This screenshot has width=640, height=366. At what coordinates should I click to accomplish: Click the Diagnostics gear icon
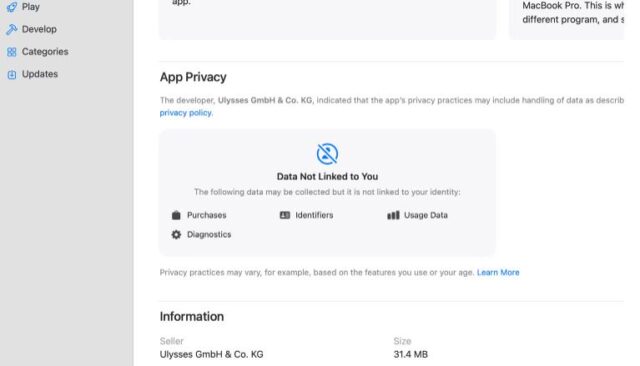point(176,235)
